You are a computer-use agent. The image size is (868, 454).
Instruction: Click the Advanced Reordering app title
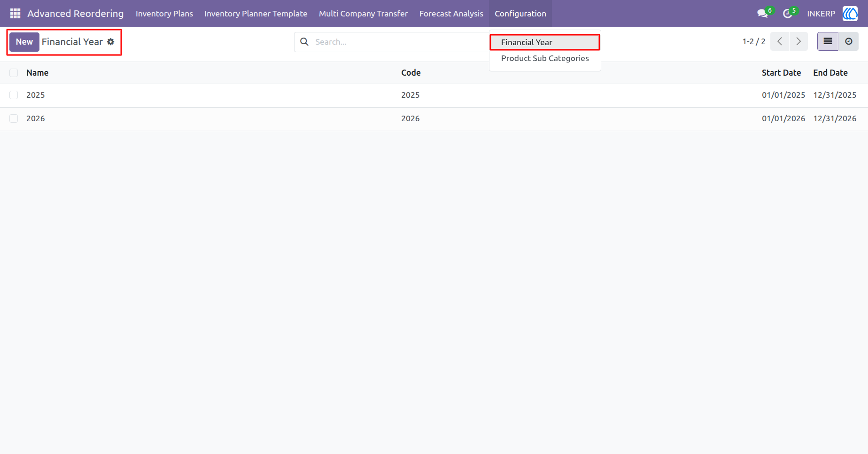pyautogui.click(x=76, y=14)
